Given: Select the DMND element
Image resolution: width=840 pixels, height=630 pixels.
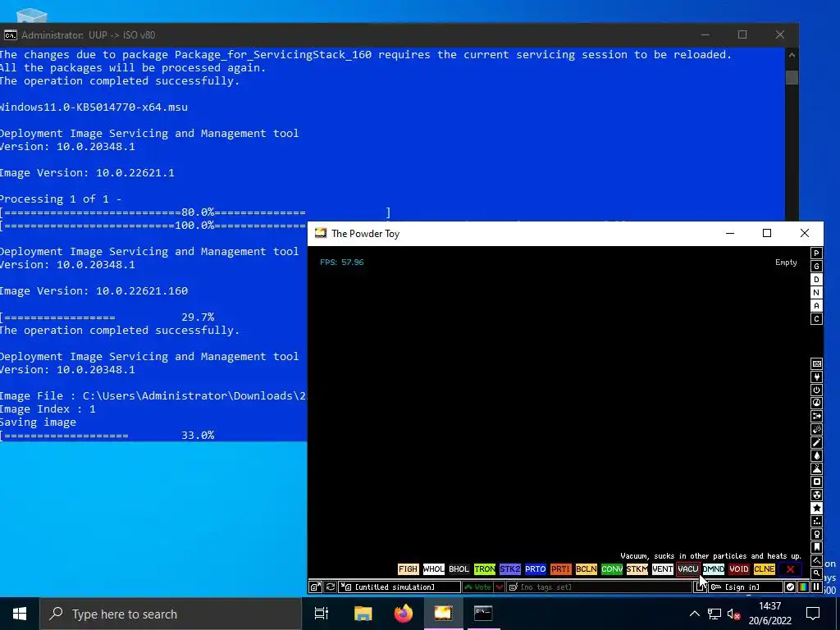Looking at the screenshot, I should 714,569.
